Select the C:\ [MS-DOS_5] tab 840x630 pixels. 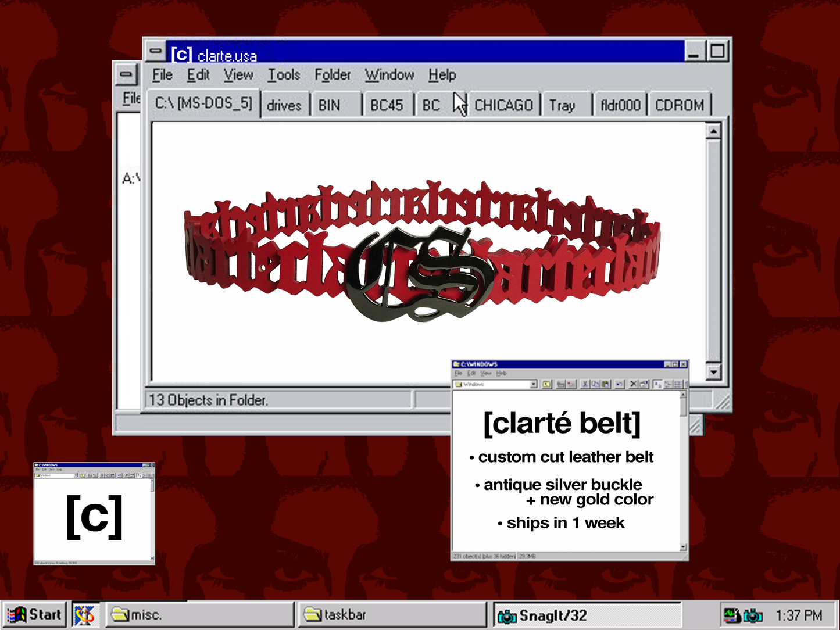pyautogui.click(x=203, y=103)
